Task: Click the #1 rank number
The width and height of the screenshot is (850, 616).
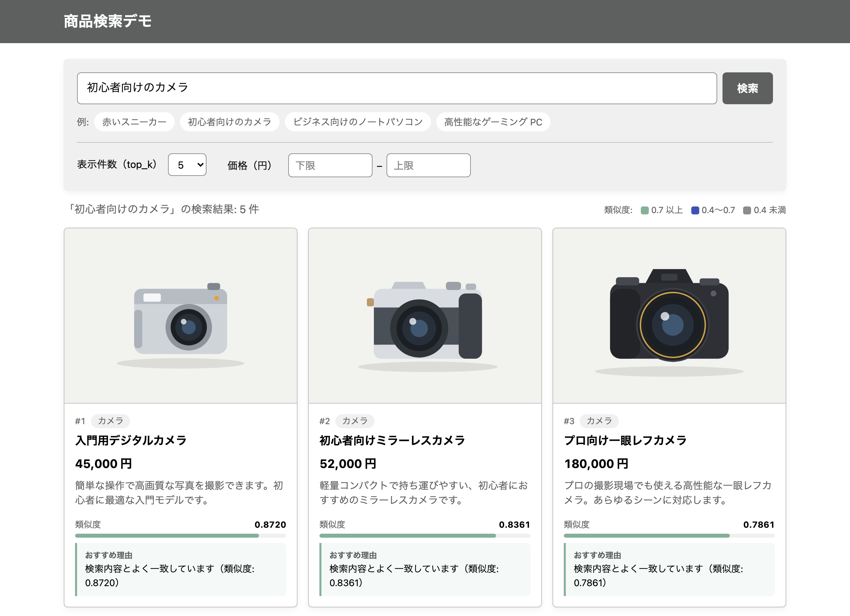Action: coord(80,421)
